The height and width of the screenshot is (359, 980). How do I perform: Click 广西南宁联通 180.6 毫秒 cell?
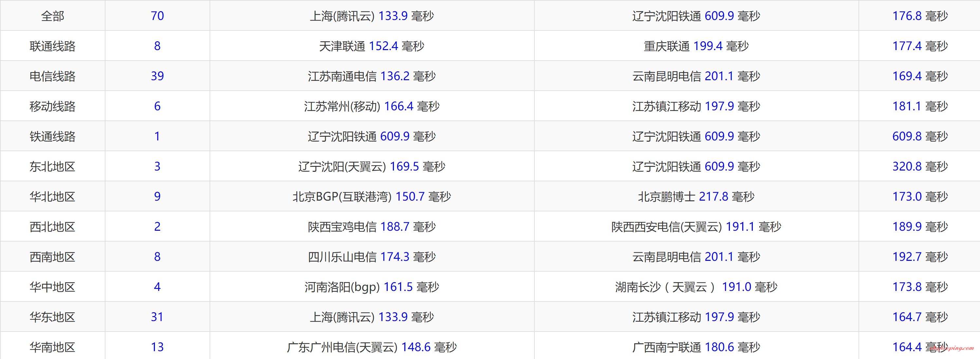click(x=696, y=347)
